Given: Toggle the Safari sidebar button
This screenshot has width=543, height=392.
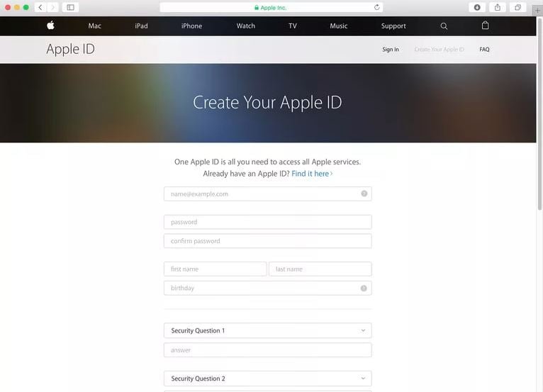Looking at the screenshot, I should pyautogui.click(x=70, y=7).
